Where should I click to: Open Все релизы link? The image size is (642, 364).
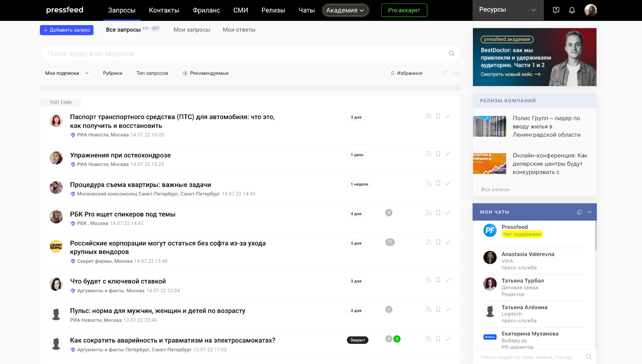(x=496, y=190)
